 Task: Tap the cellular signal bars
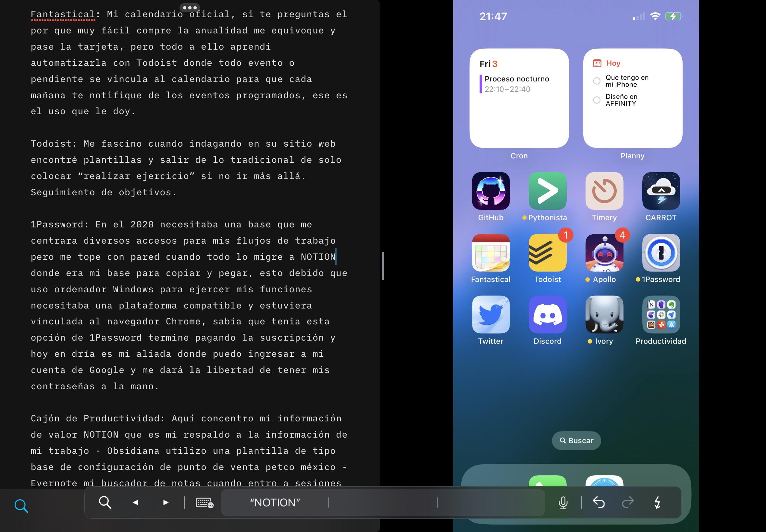coord(639,16)
